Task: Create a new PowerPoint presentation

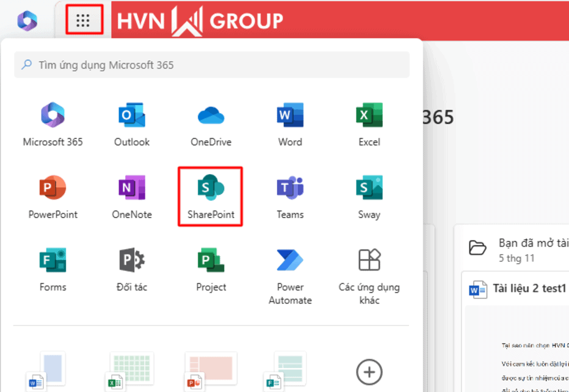Action: click(x=211, y=371)
